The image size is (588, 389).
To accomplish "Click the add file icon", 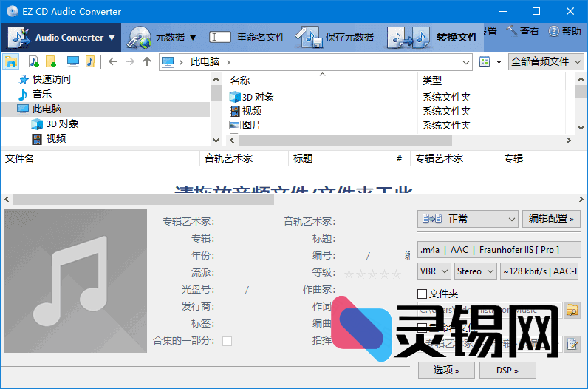I will tap(34, 61).
